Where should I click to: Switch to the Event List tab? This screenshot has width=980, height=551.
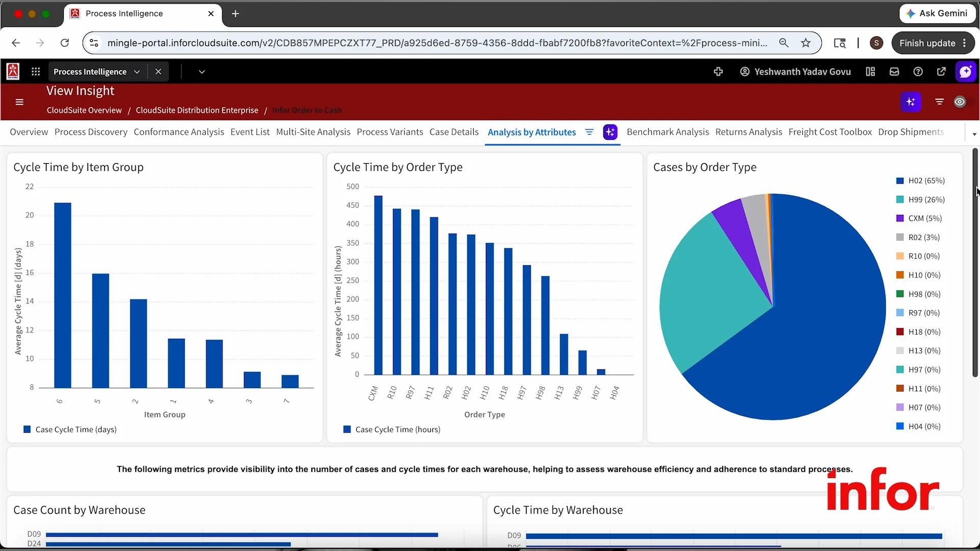point(250,132)
